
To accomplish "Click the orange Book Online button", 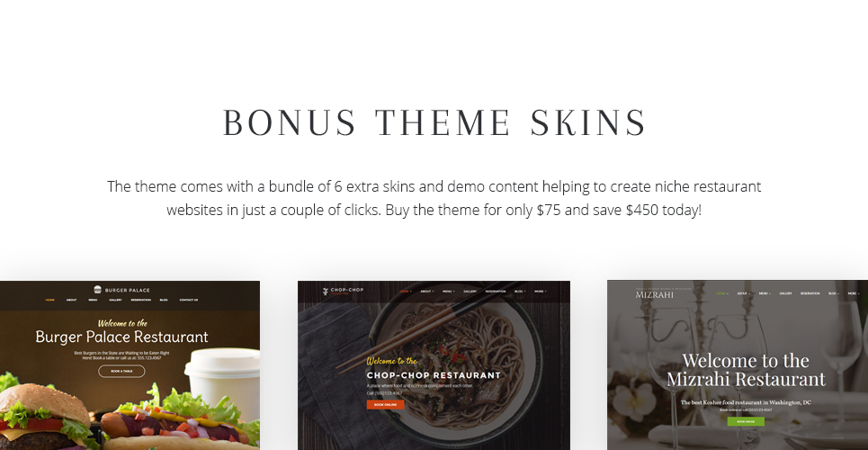I will 385,405.
